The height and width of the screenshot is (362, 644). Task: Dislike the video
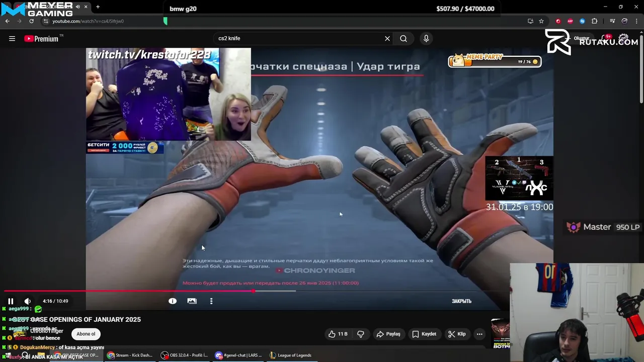(361, 334)
